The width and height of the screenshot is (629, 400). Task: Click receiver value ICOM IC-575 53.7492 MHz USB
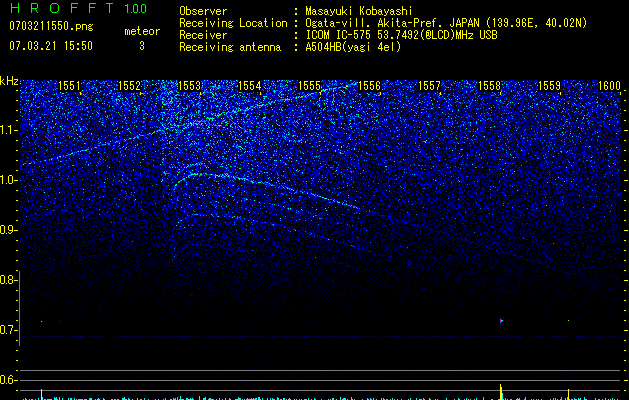[401, 35]
